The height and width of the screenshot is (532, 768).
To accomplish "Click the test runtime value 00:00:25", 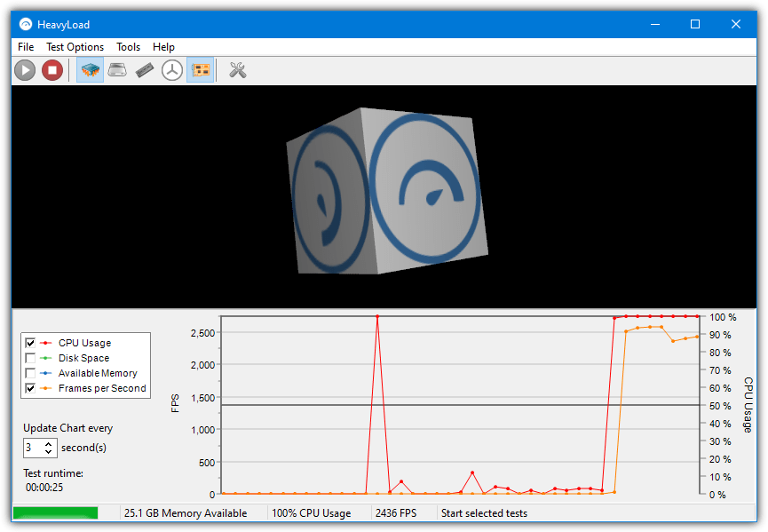I will pyautogui.click(x=44, y=488).
